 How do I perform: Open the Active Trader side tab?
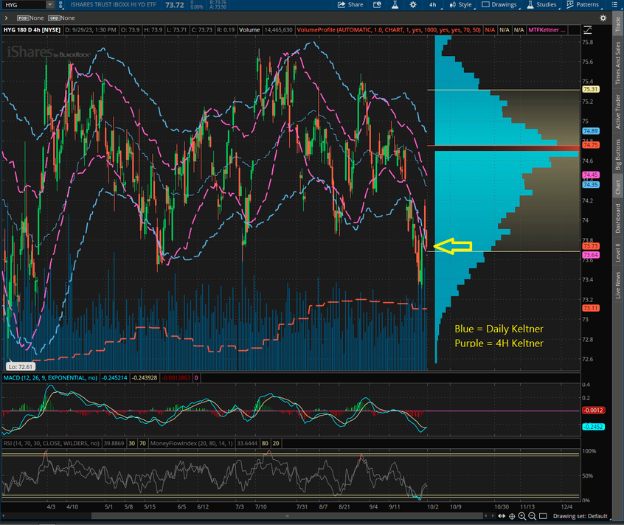click(x=618, y=112)
